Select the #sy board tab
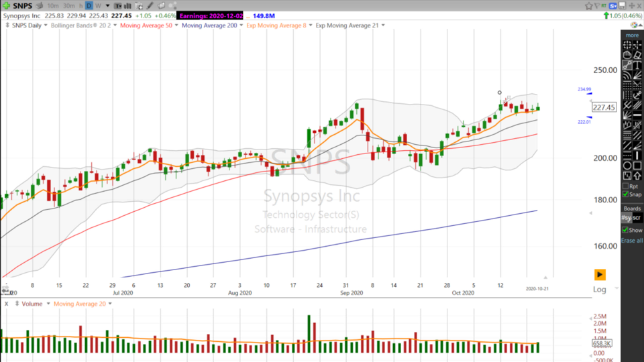The width and height of the screenshot is (644, 362). (x=627, y=217)
